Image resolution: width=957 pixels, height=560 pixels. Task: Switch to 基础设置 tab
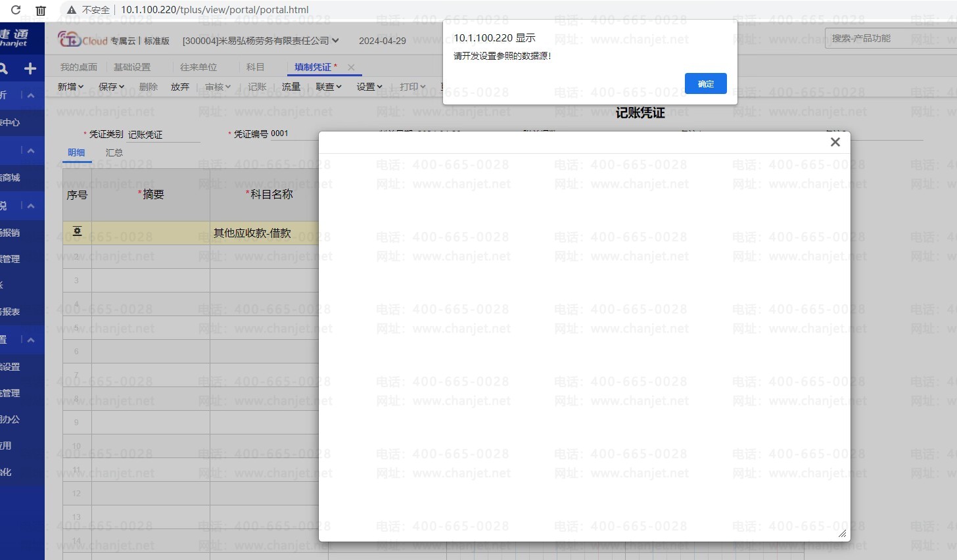click(x=132, y=67)
